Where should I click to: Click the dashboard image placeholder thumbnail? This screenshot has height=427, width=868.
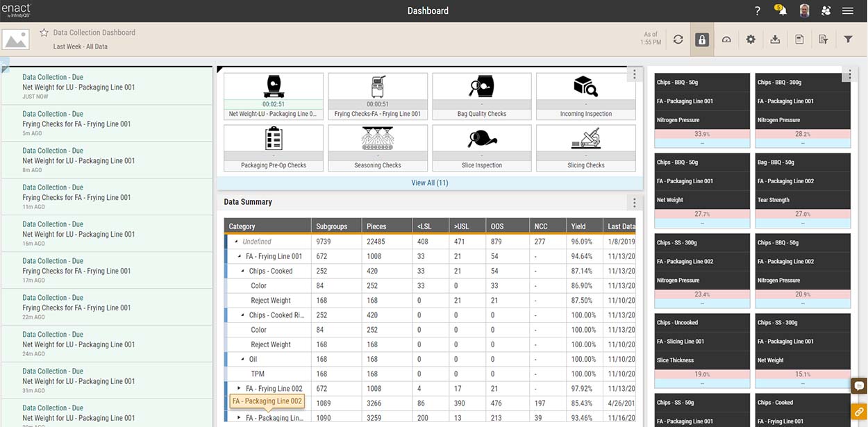15,40
